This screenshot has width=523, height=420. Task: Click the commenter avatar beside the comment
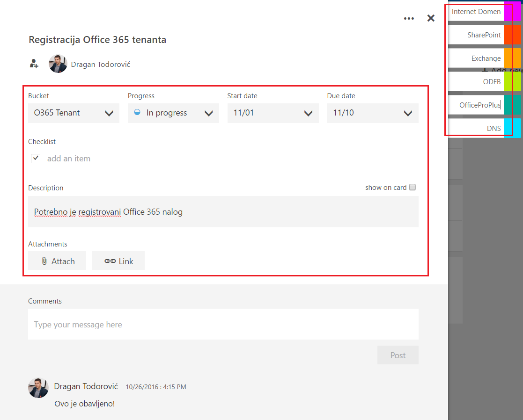[38, 388]
